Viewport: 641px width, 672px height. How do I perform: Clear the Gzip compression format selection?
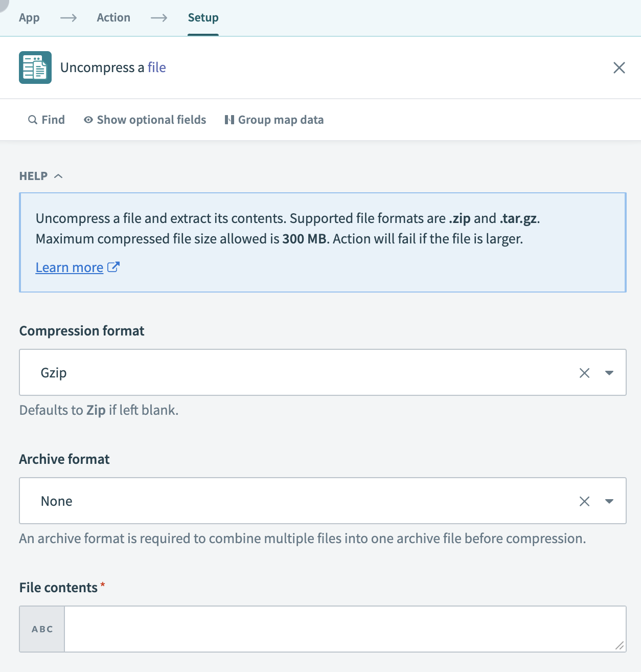(584, 373)
